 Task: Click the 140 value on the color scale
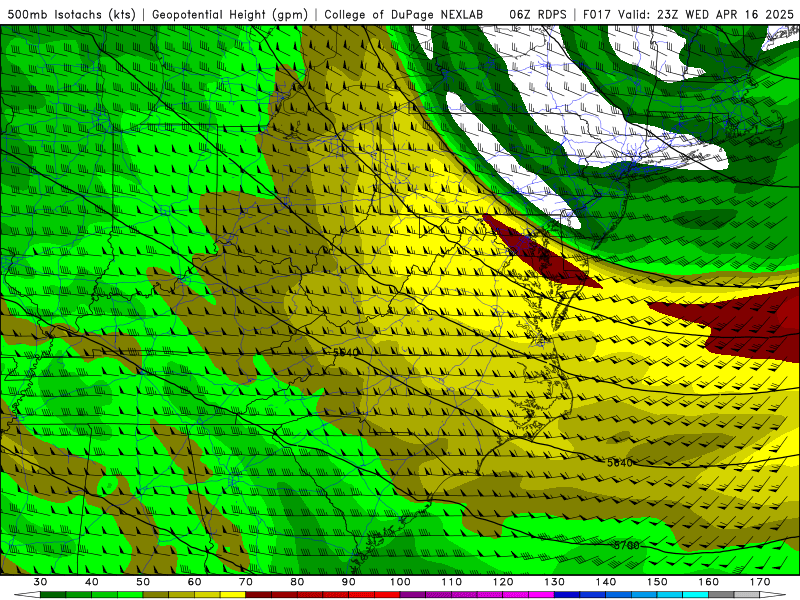pyautogui.click(x=606, y=582)
